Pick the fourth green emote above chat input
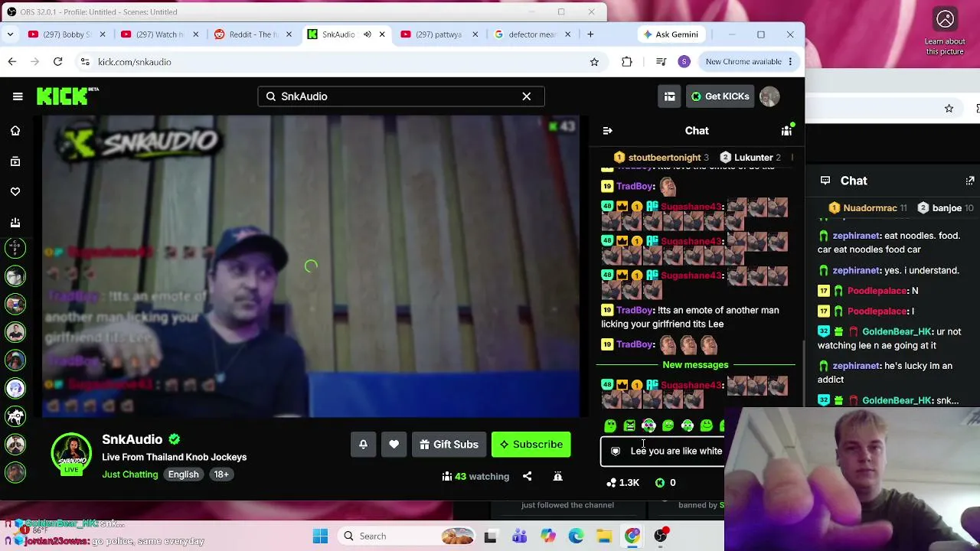The width and height of the screenshot is (980, 551). (668, 425)
